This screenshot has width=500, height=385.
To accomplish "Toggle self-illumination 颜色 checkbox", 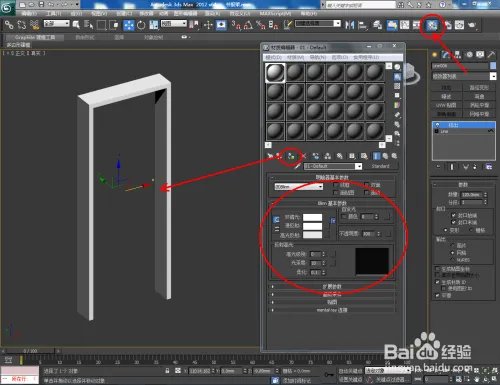I will [x=344, y=217].
